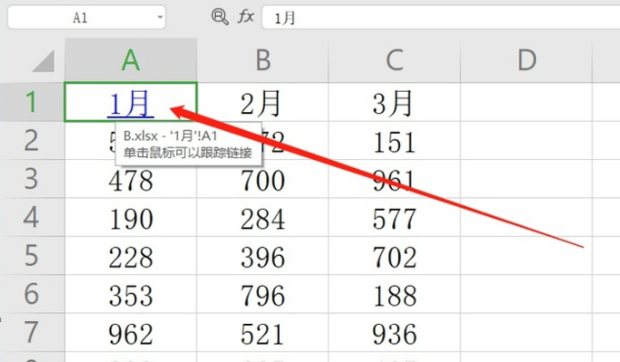The height and width of the screenshot is (362, 620).
Task: Select row 4 header
Action: click(x=32, y=217)
